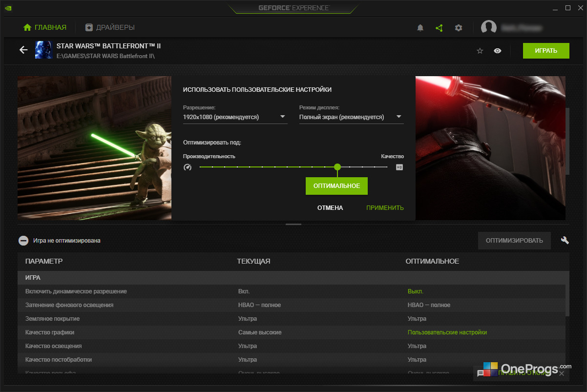Viewport: 587px width, 392px height.
Task: Click the wrench custom settings icon
Action: [x=565, y=240]
